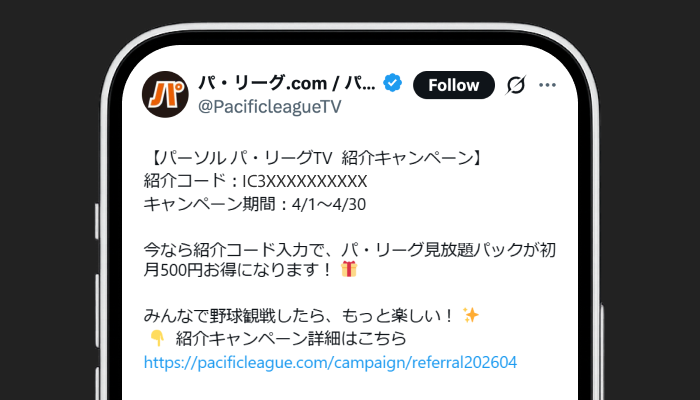The width and height of the screenshot is (700, 400).
Task: Click the display name パ・リーグ.com
Action: click(x=287, y=83)
